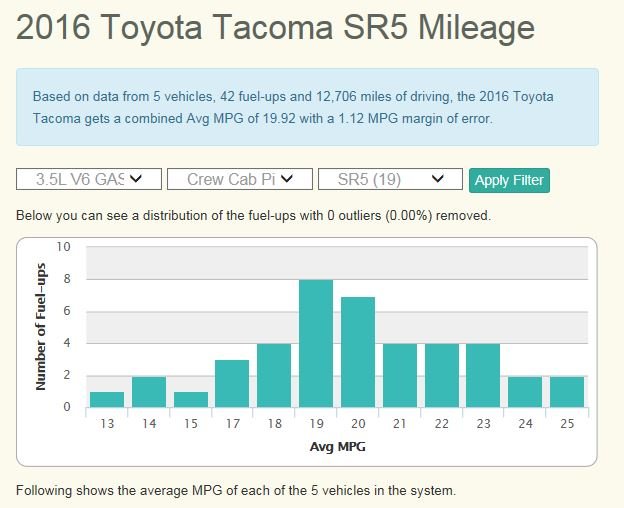
Task: Click the 13 MPG histogram bar
Action: pyautogui.click(x=107, y=399)
